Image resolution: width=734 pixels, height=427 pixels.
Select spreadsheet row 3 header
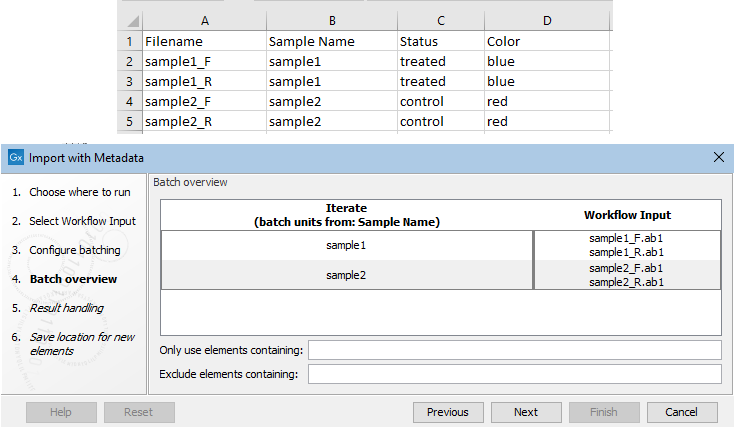[x=129, y=82]
